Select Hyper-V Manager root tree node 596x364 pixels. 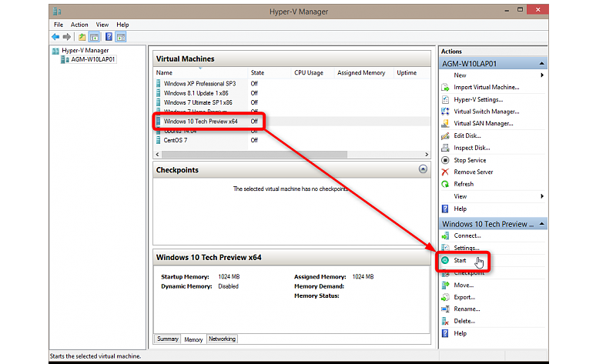(x=85, y=50)
